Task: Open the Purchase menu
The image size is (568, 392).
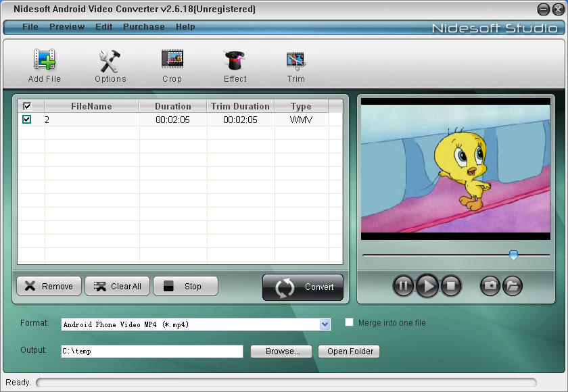Action: (x=144, y=27)
